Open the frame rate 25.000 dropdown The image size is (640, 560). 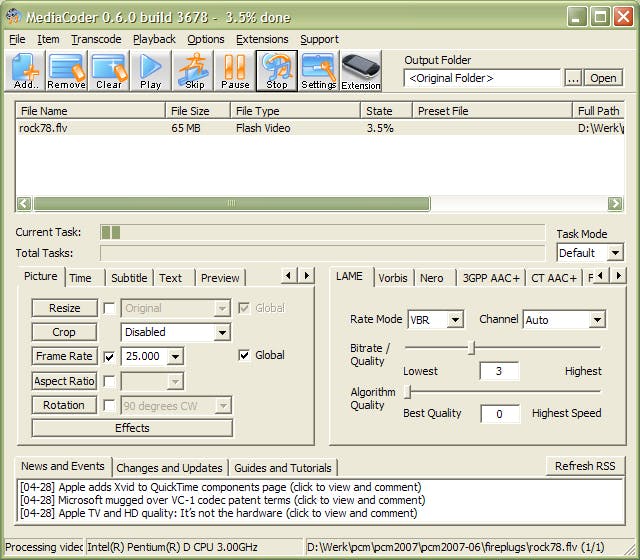point(175,356)
